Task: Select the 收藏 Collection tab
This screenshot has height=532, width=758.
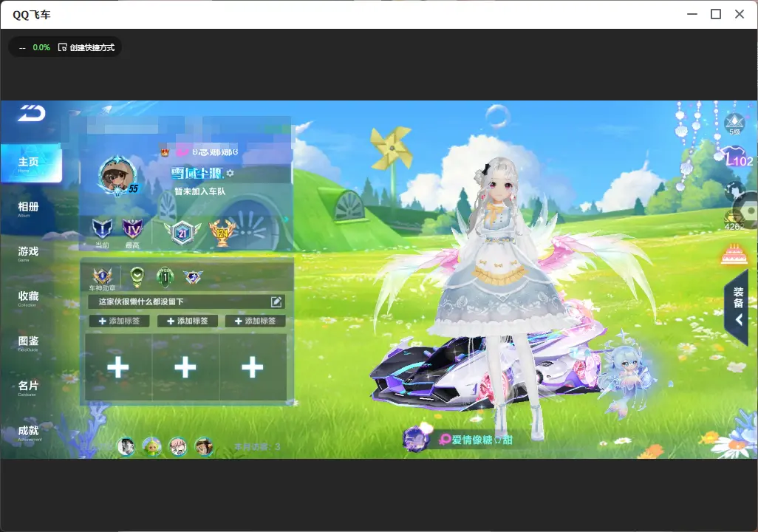Action: click(28, 299)
